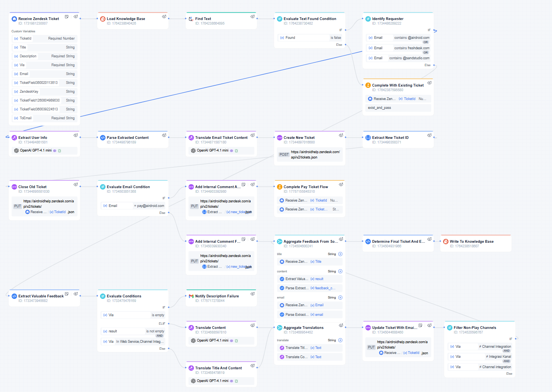The image size is (552, 392).
Task: Click plus next to translate in Aggregate Translations
Action: tap(340, 340)
